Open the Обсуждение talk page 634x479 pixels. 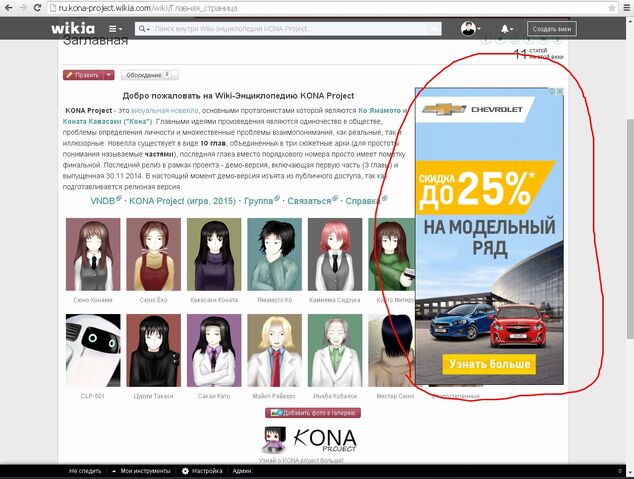click(149, 75)
